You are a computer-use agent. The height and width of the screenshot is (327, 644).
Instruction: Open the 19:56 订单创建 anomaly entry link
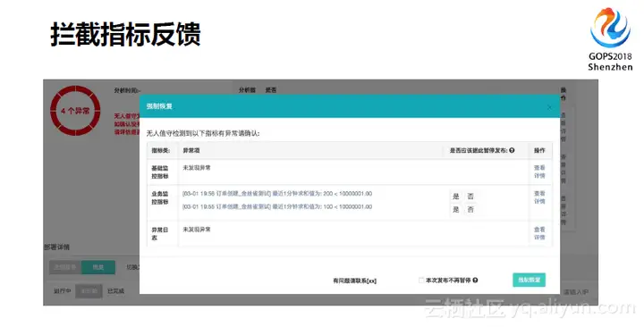point(277,194)
